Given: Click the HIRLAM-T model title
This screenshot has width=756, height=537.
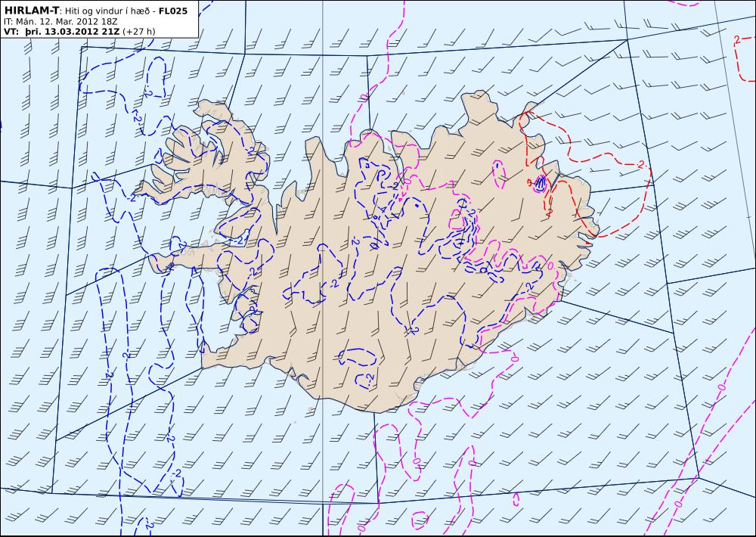Looking at the screenshot, I should (31, 11).
